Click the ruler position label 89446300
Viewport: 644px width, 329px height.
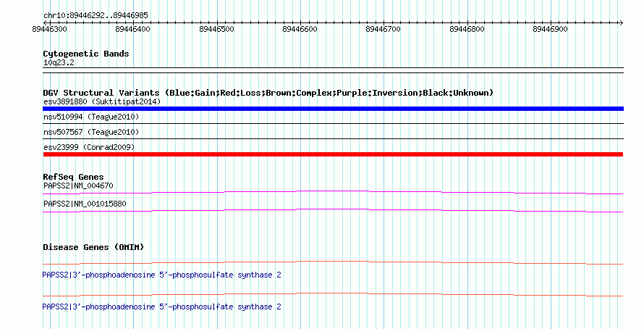pos(49,29)
